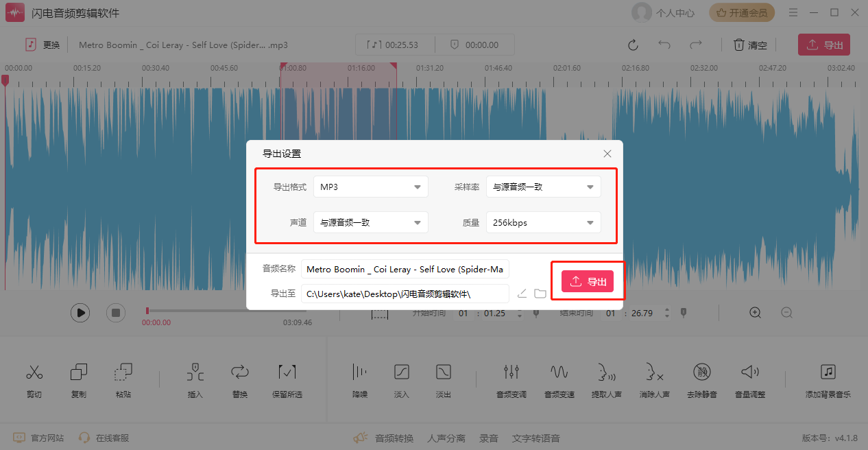Open the 官方网站 official website link
Image resolution: width=868 pixels, height=450 pixels.
[x=38, y=438]
